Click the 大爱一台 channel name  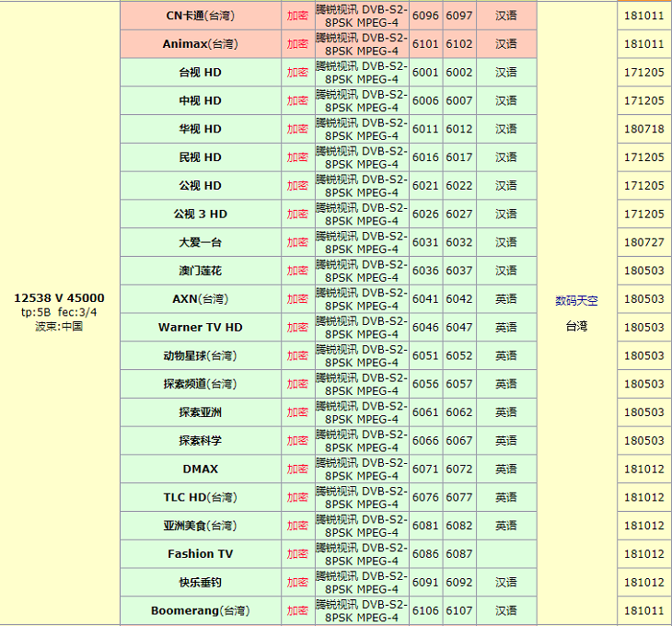point(200,243)
